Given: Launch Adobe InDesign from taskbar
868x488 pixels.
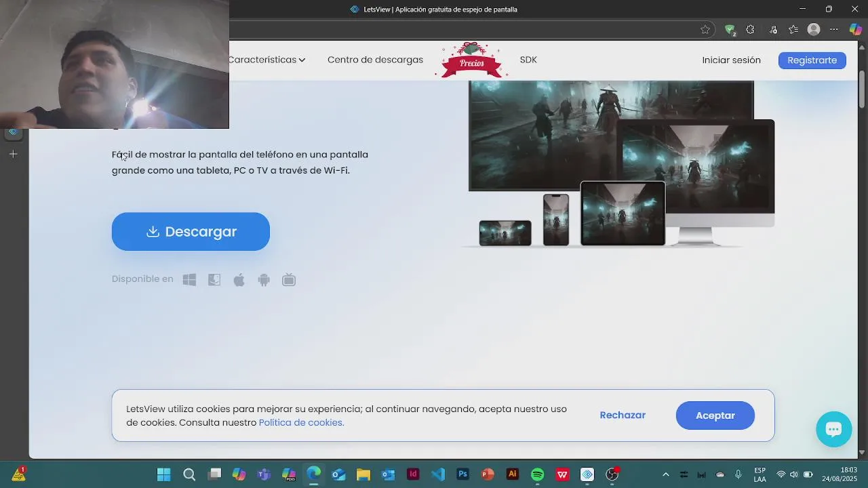Looking at the screenshot, I should click(413, 474).
